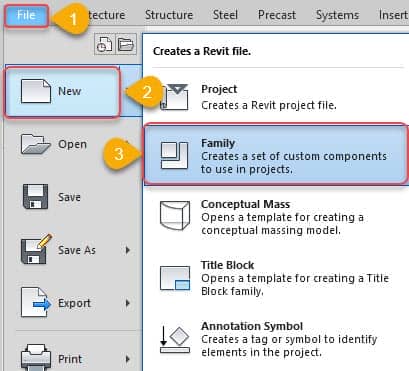The width and height of the screenshot is (409, 371).
Task: Click the Open folder icon
Action: [36, 144]
